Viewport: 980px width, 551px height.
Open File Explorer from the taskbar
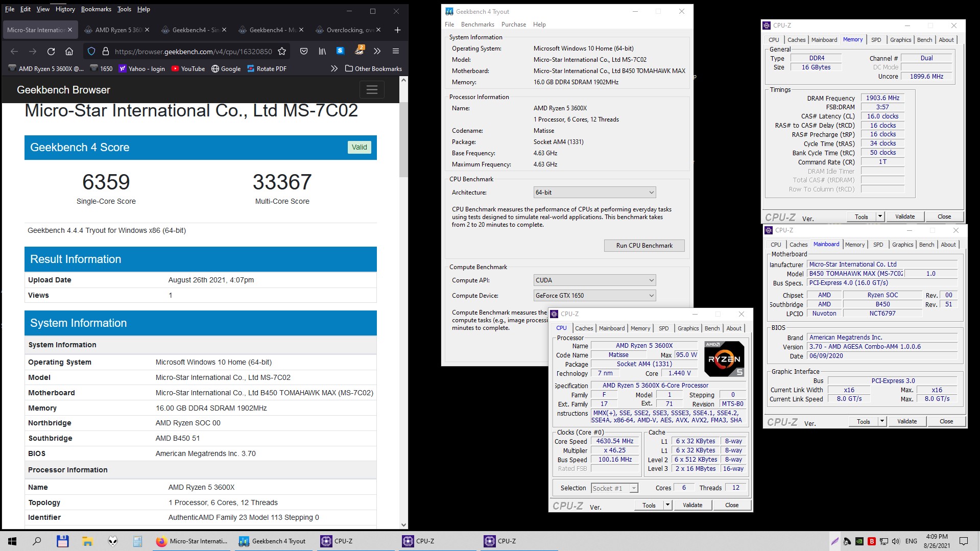pyautogui.click(x=87, y=541)
